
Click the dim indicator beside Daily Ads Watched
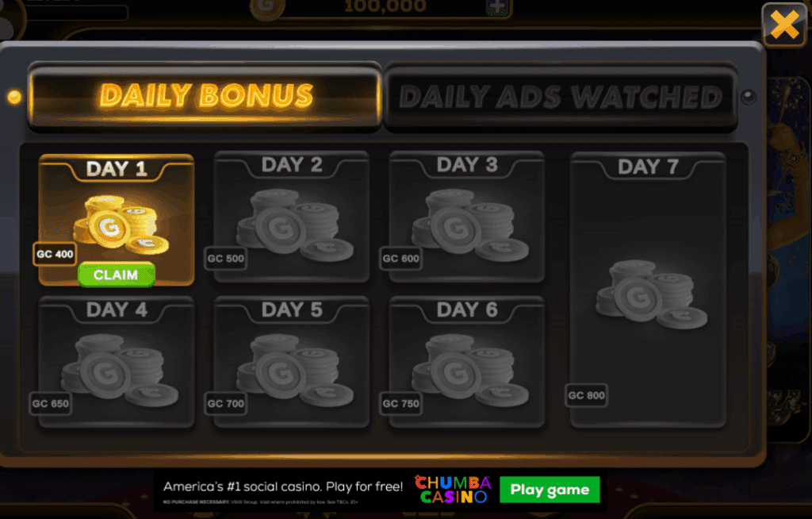(749, 97)
